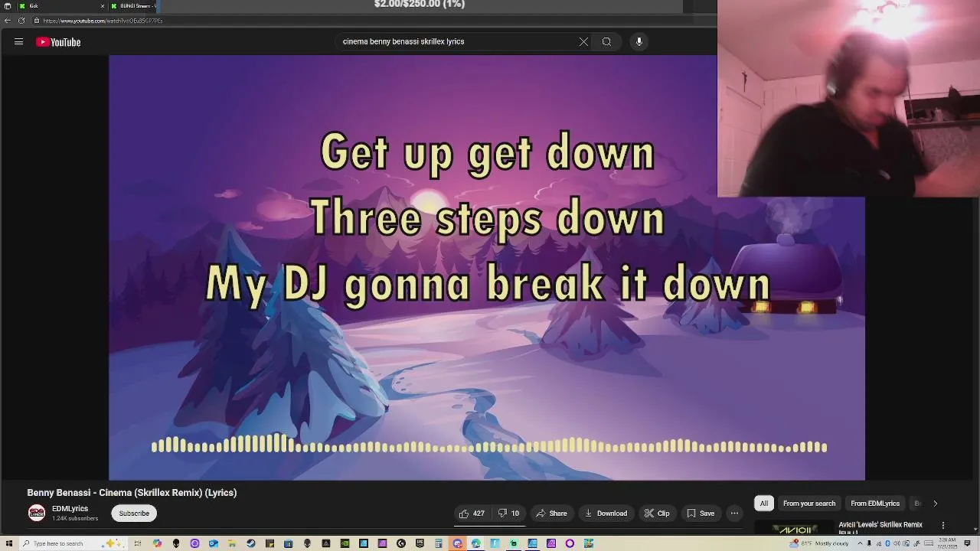Reload the page in browser
This screenshot has width=980, height=551.
pos(21,21)
